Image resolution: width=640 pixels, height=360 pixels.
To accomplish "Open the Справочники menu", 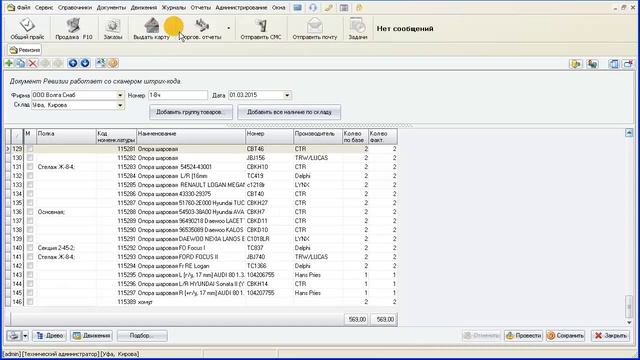I will [75, 7].
